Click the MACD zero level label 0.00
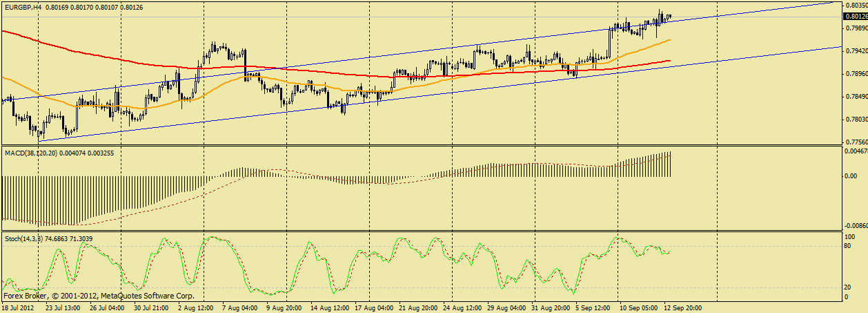 (850, 176)
